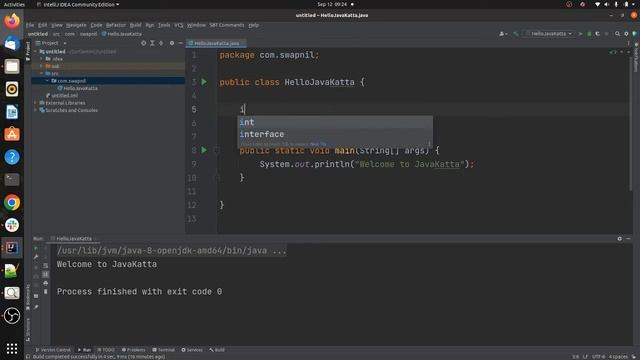Rerun HelloJavaKatta in the Run panel
The height and width of the screenshot is (360, 640).
(x=36, y=248)
